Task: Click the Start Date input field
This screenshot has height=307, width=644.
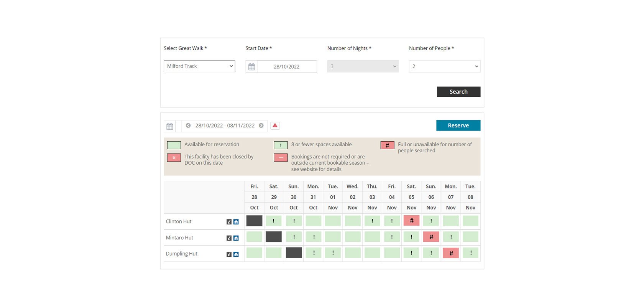Action: 287,66
